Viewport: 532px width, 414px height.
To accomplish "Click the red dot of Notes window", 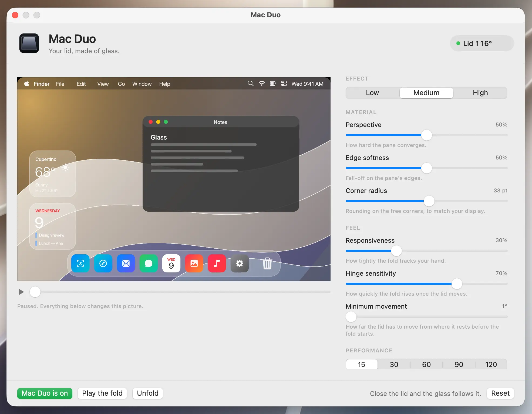I will coord(151,122).
